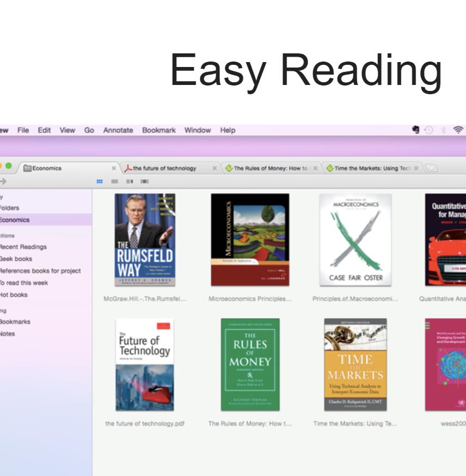Open the Bookmark menu
The image size is (466, 476).
[x=159, y=130]
